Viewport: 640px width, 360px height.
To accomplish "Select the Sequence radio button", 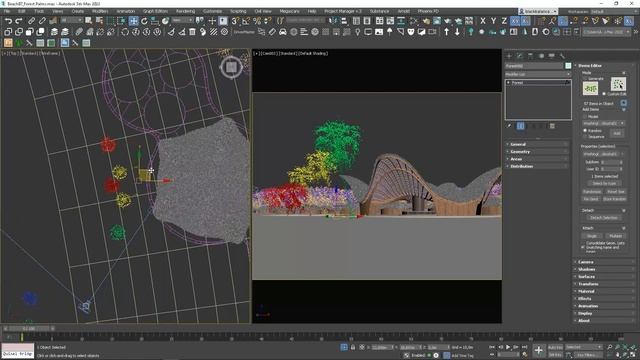I will tap(585, 137).
